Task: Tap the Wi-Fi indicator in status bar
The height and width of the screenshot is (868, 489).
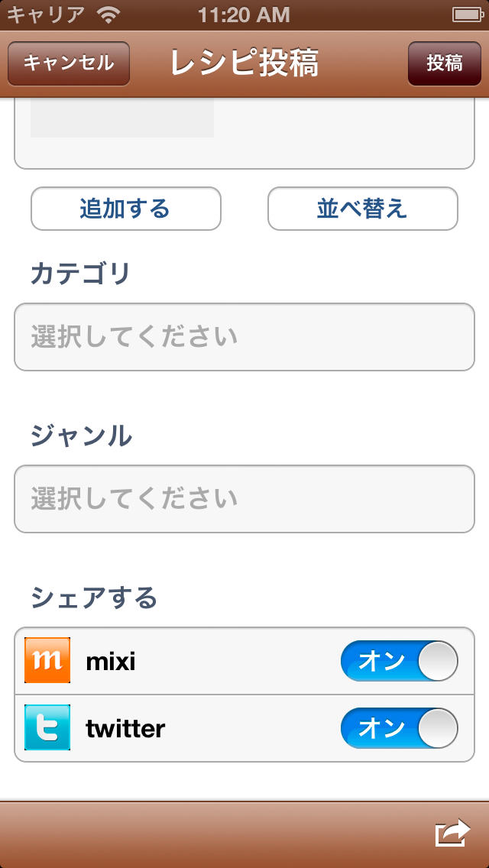Action: pos(107,14)
